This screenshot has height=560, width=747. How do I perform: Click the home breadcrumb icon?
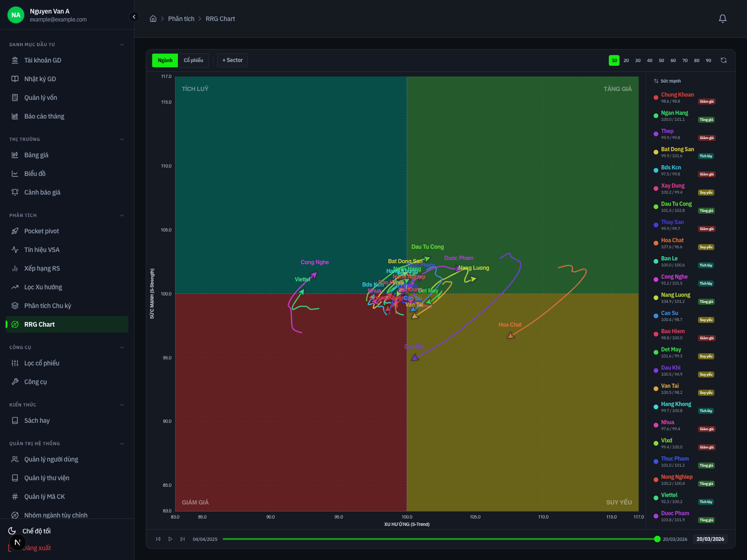pyautogui.click(x=153, y=19)
